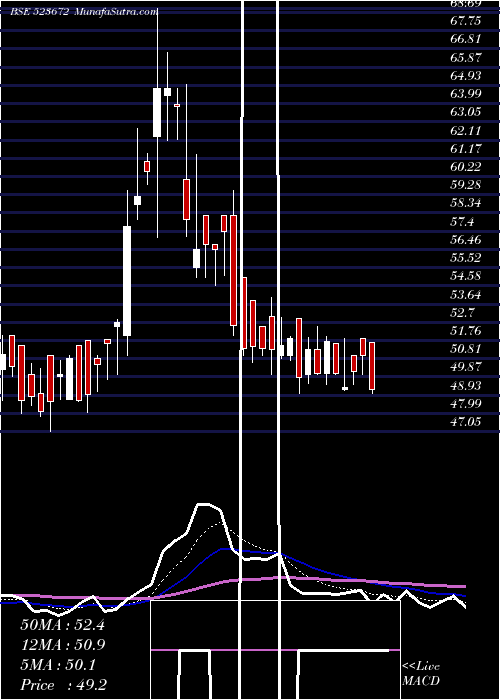The height and width of the screenshot is (700, 500).
Task: Select the 49.87 price level
Action: [x=466, y=368]
